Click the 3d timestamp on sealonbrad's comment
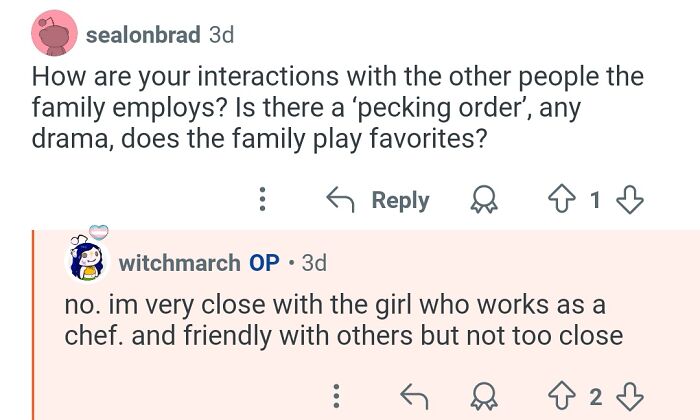This screenshot has height=420, width=700. [x=220, y=35]
